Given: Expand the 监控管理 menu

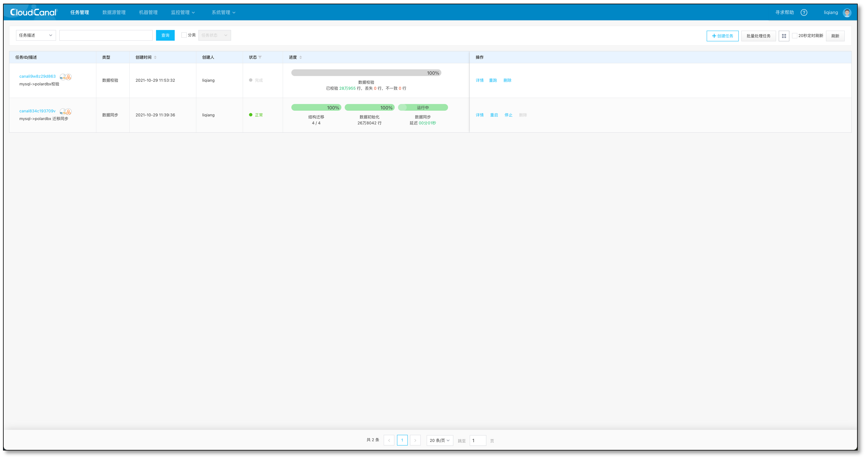Looking at the screenshot, I should 183,12.
